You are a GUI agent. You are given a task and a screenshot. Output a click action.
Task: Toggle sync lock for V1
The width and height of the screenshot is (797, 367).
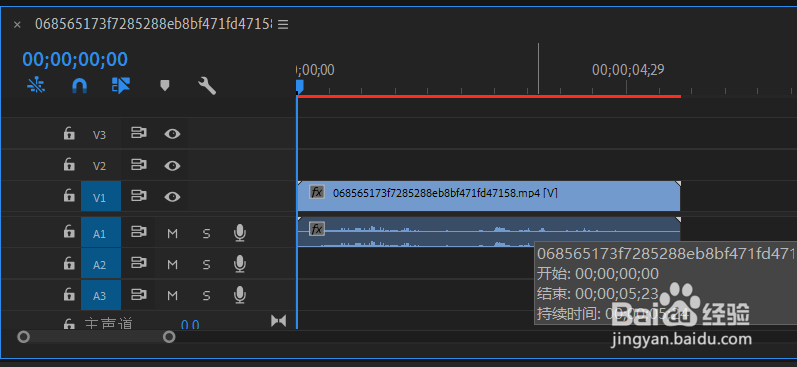tap(138, 196)
